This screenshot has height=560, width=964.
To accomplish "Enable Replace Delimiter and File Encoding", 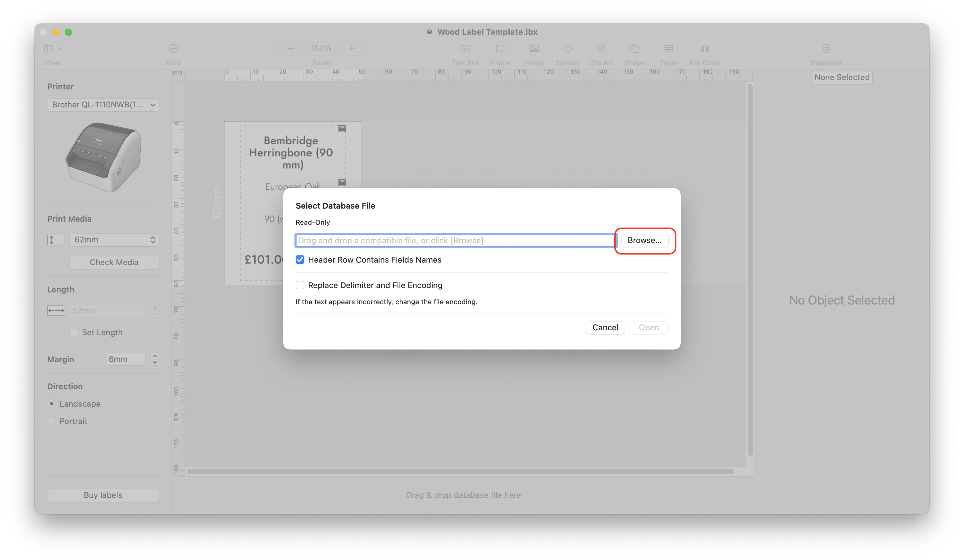I will tap(300, 285).
